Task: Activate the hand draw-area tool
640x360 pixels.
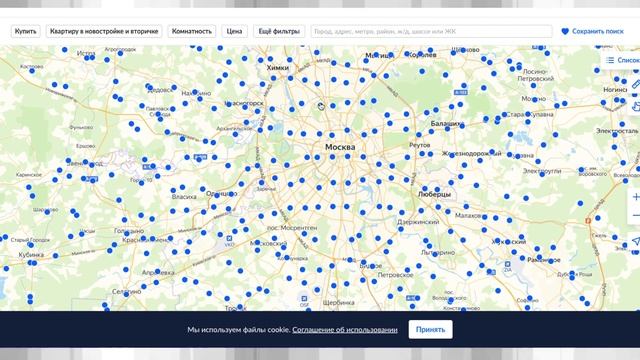Action: pyautogui.click(x=636, y=107)
